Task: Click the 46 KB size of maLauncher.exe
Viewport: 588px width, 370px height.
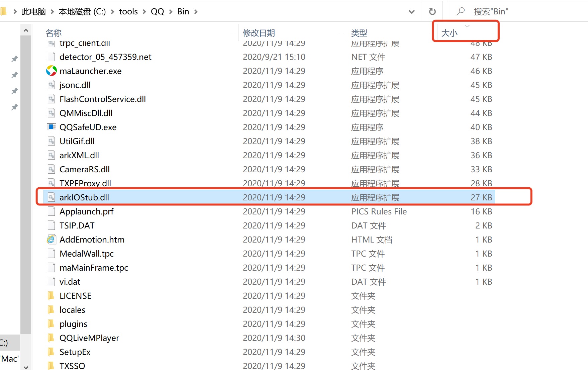Action: pyautogui.click(x=481, y=71)
